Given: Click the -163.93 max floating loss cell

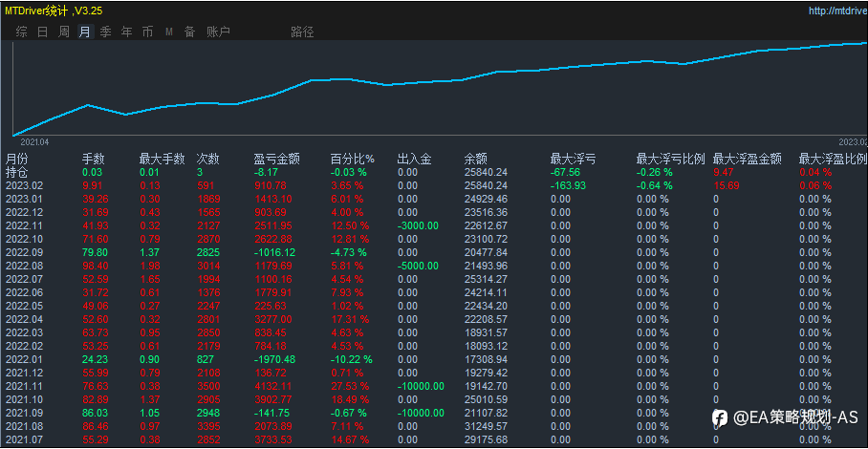Looking at the screenshot, I should pyautogui.click(x=568, y=185).
